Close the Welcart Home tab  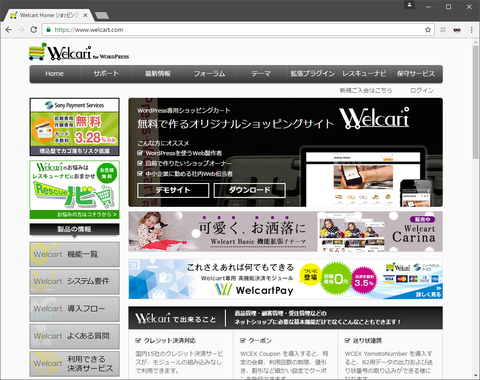click(85, 15)
